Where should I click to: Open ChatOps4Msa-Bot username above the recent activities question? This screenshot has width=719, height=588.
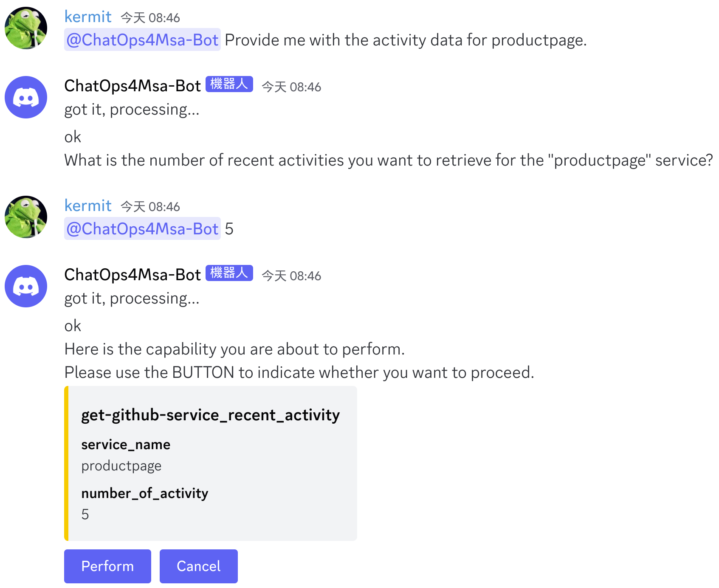(x=132, y=86)
